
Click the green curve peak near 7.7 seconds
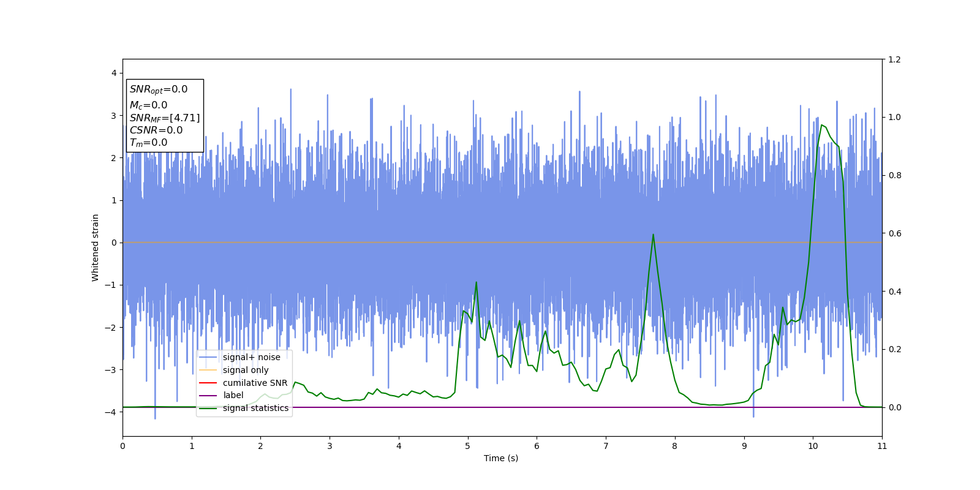(654, 234)
